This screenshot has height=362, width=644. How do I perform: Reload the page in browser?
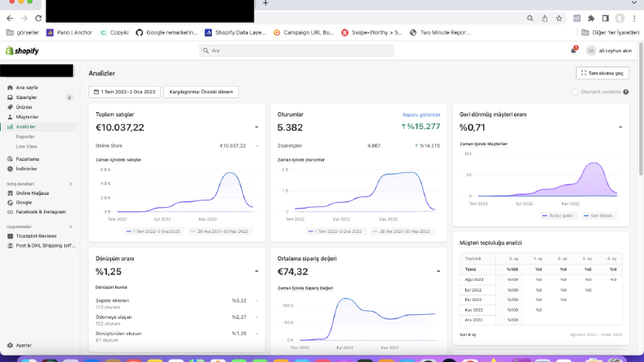[38, 18]
